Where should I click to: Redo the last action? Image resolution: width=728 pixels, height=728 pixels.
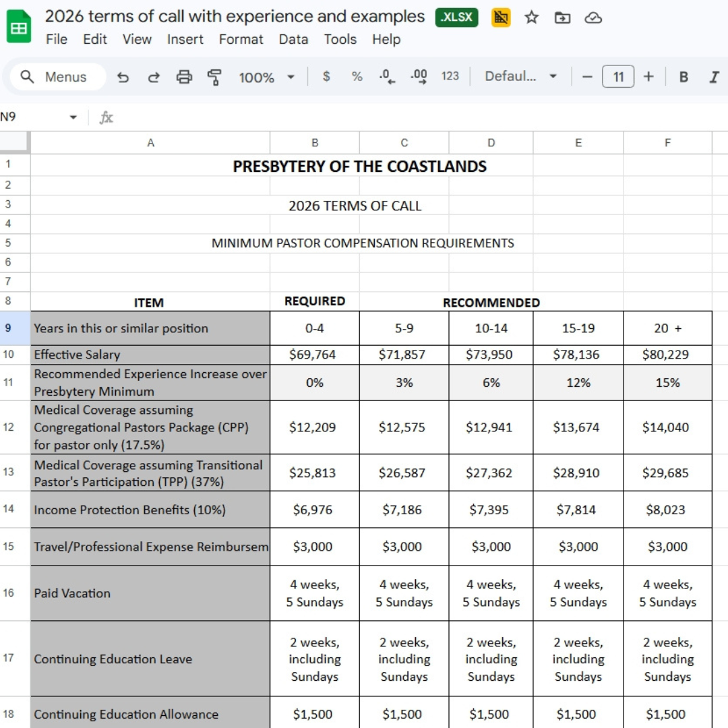click(x=154, y=77)
